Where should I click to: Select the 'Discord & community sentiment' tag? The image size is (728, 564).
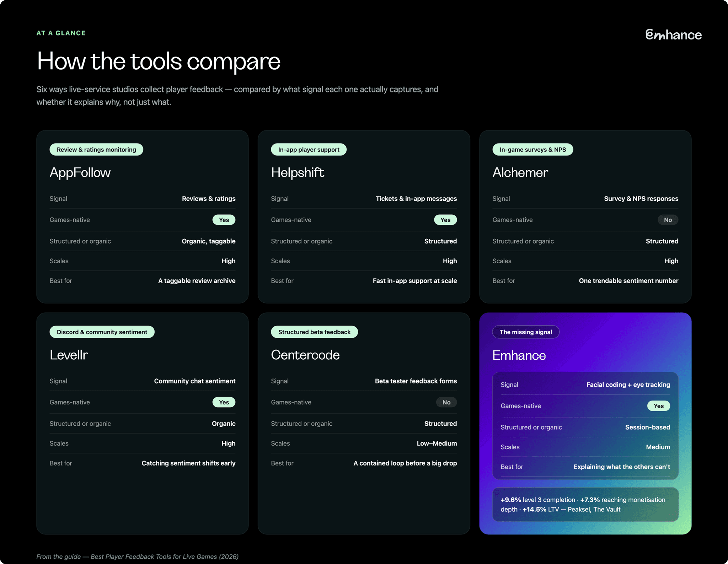click(102, 332)
